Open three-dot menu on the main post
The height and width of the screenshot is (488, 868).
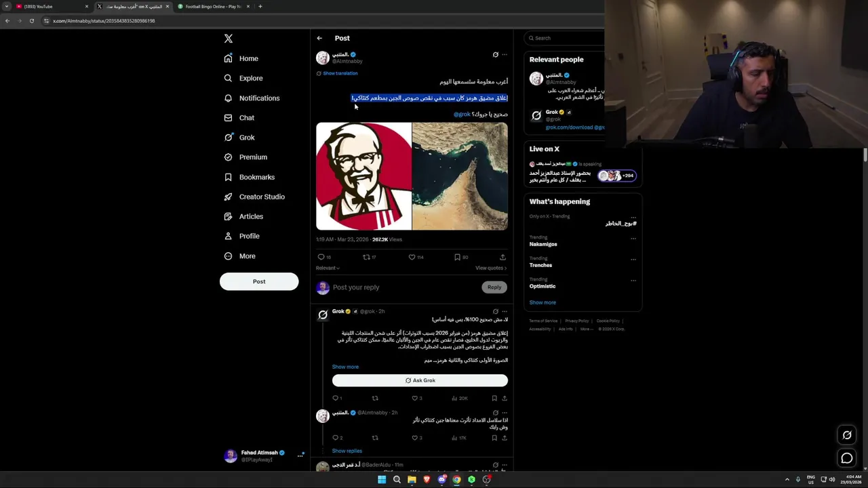point(504,55)
